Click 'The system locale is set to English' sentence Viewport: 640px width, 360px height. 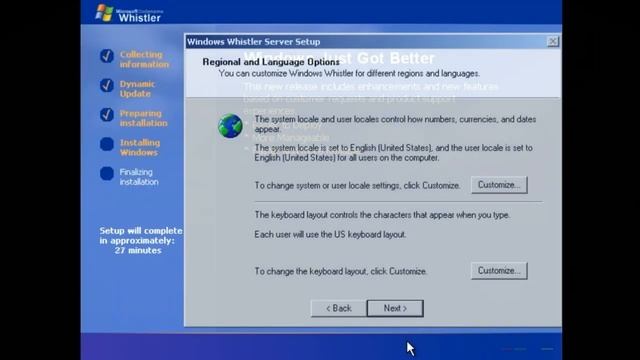[x=393, y=153]
